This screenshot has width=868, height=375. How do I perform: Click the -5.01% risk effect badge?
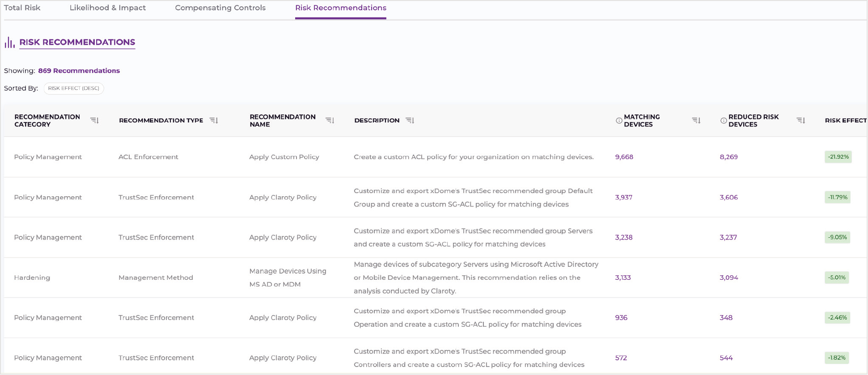837,278
